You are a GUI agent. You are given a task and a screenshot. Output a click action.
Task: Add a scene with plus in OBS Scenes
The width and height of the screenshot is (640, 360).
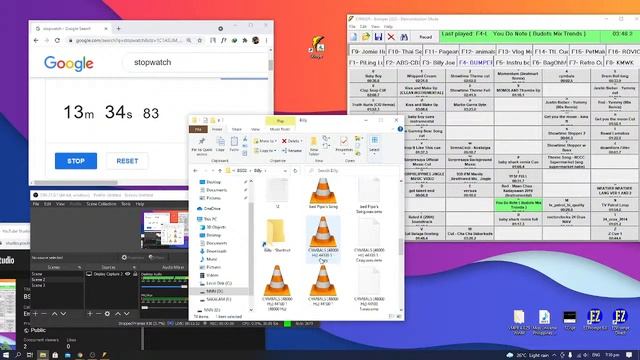36,313
